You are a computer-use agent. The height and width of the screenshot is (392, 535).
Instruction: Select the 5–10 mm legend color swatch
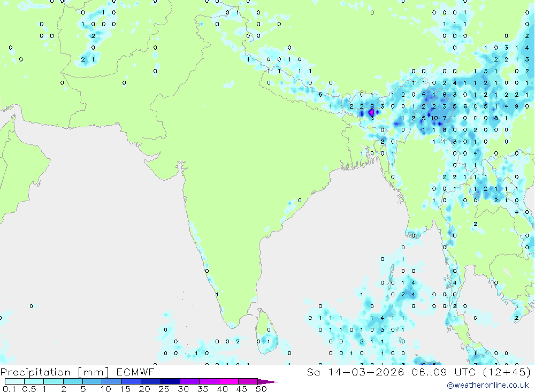92,381
